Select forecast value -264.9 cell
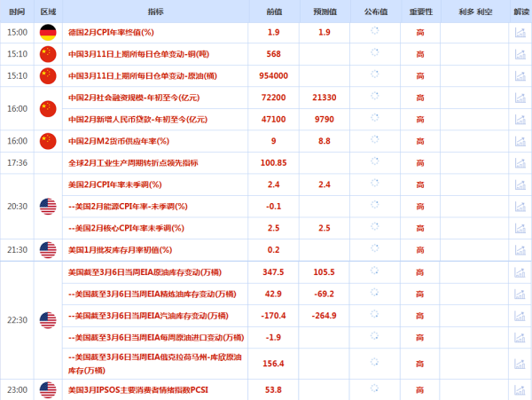 (x=324, y=316)
